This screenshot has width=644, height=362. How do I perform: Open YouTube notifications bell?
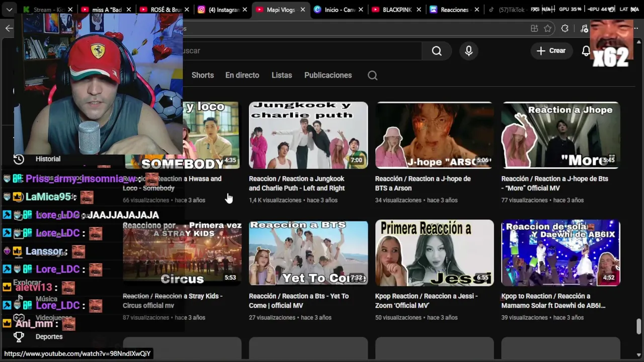(x=586, y=51)
